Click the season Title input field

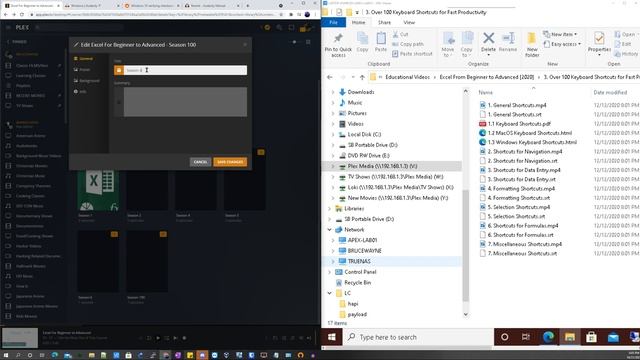(x=185, y=70)
